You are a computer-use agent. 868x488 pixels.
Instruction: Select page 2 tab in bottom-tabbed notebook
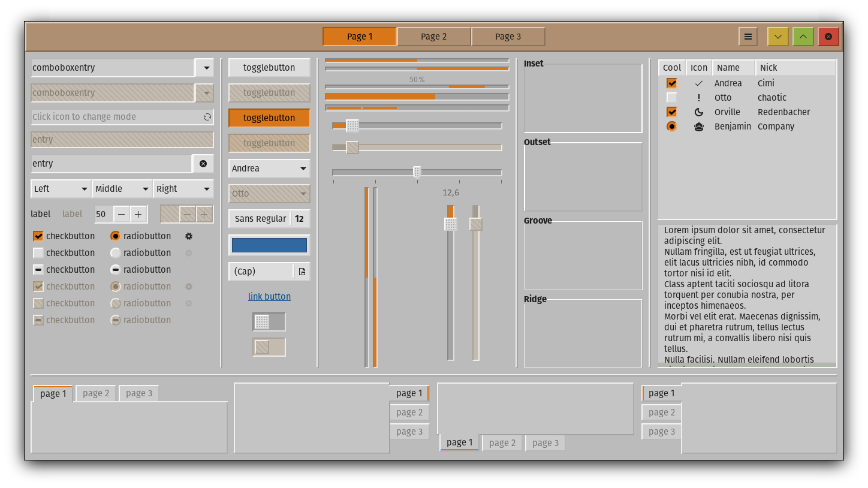(502, 443)
